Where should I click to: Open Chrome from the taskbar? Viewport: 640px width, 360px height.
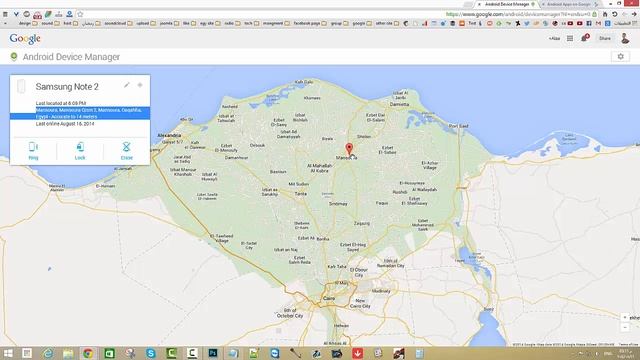coord(88,353)
